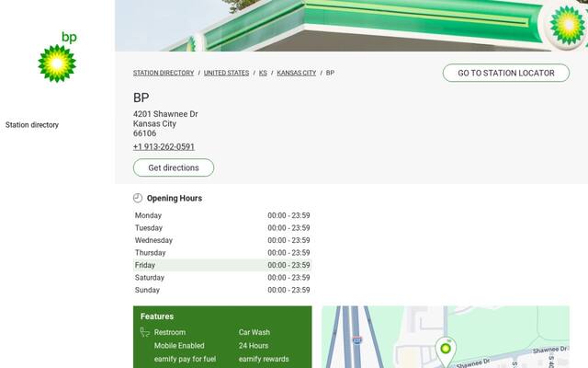Click the Monday opening hours row
588x368 pixels.
[222, 215]
